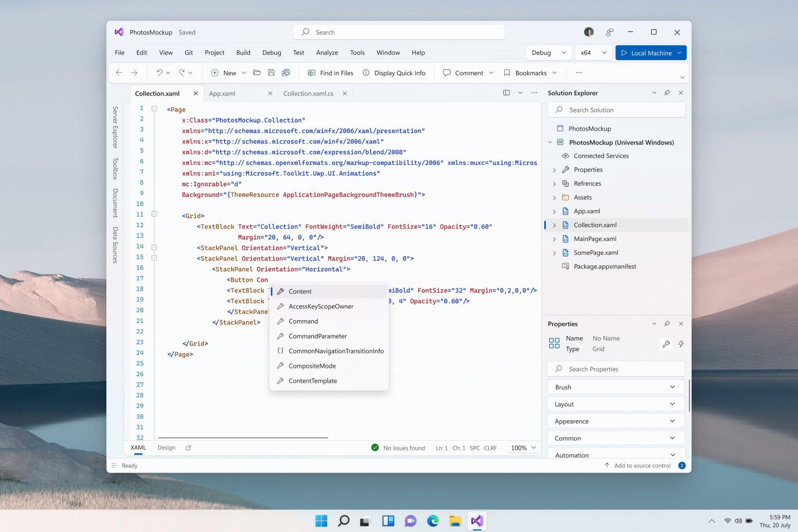
Task: Open toolbar overflow ellipsis menu
Action: click(x=579, y=73)
